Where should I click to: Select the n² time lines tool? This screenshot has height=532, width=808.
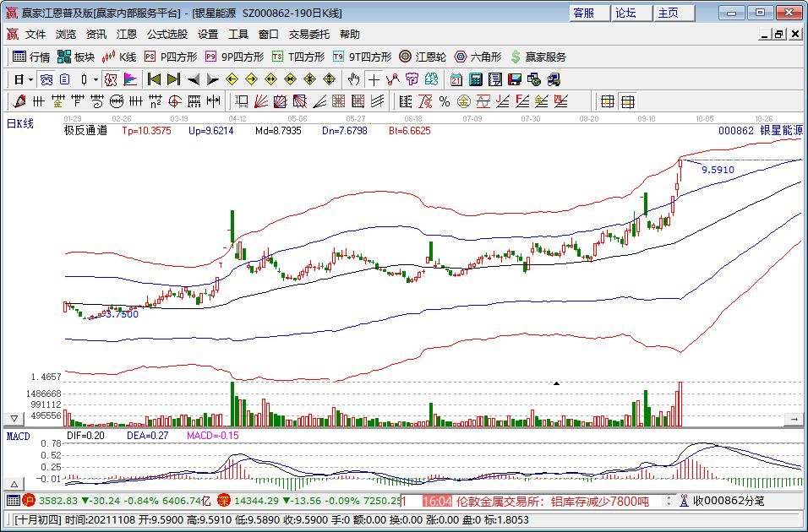tap(156, 101)
